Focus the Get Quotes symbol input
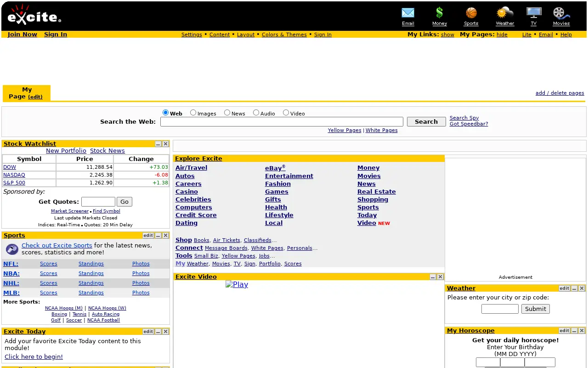 tap(98, 202)
